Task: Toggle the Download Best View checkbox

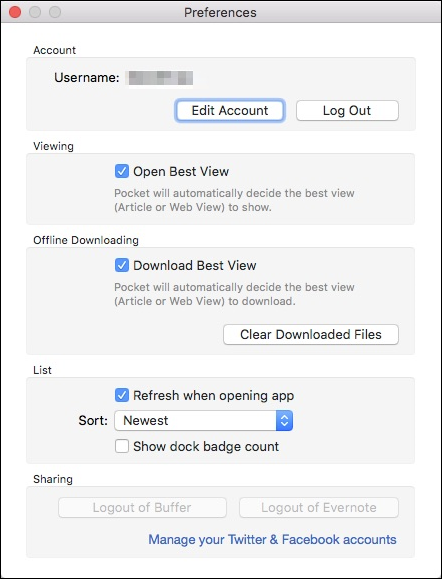Action: (121, 265)
